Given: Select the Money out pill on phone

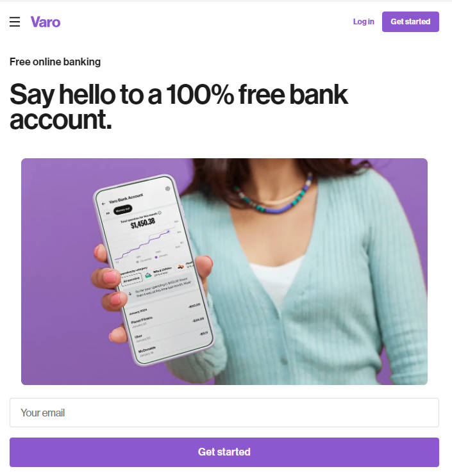Looking at the screenshot, I should click(x=122, y=209).
